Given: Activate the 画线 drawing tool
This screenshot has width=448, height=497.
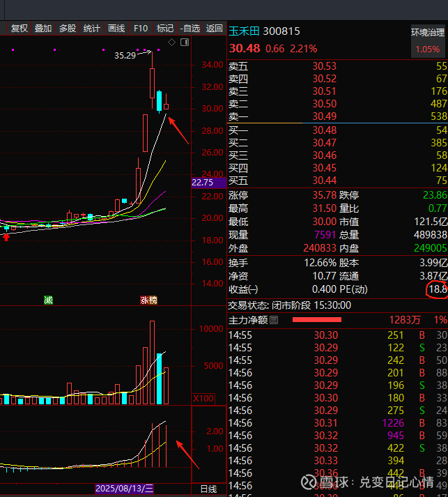Looking at the screenshot, I should coord(116,29).
